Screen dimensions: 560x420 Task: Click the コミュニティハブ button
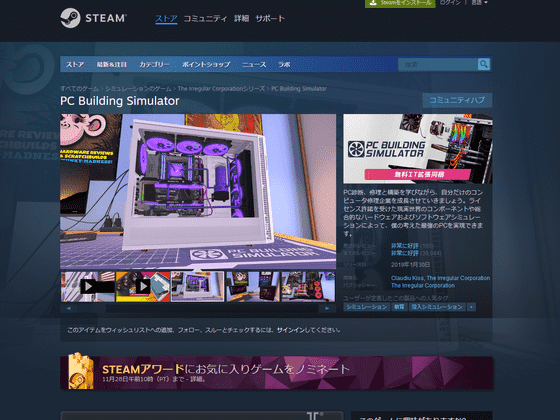457,100
